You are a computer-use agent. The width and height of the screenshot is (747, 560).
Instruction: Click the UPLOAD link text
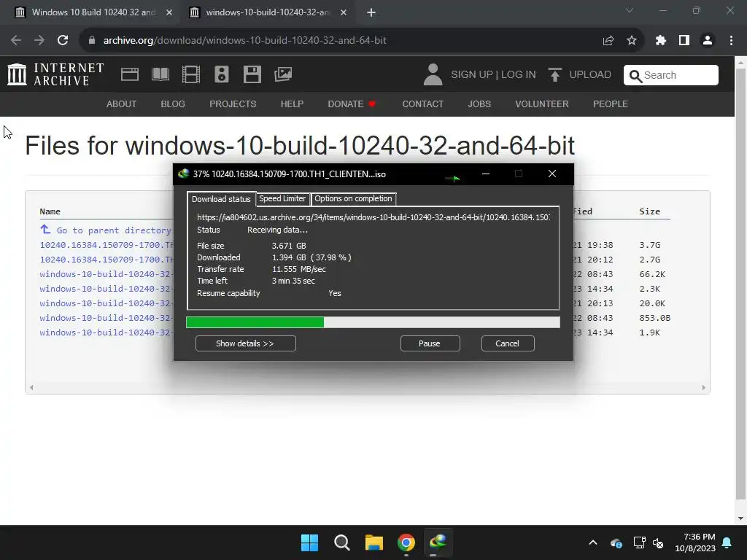589,75
